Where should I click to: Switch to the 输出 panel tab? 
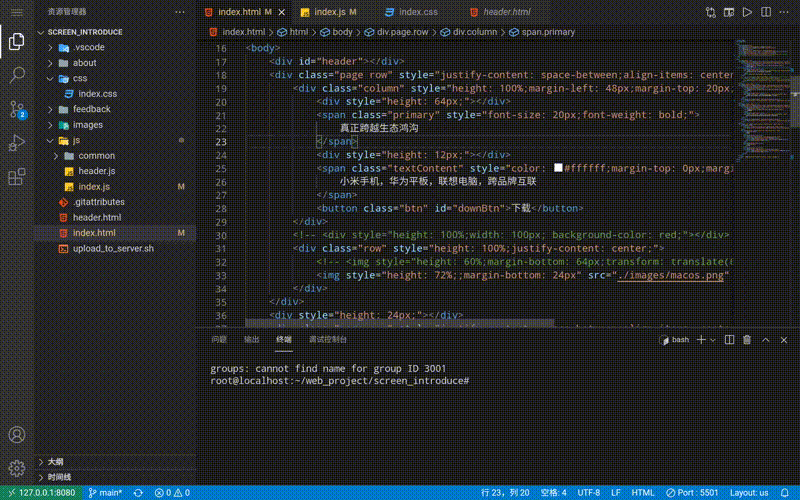pyautogui.click(x=251, y=340)
